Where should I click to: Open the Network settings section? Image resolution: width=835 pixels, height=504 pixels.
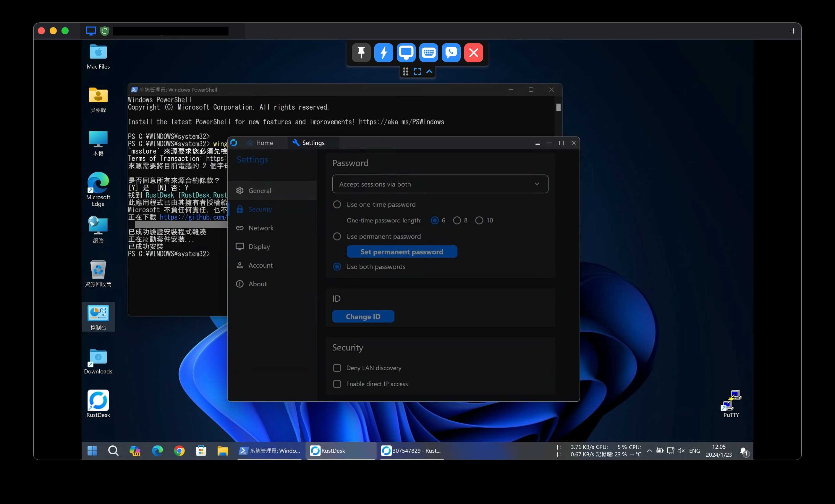(260, 228)
